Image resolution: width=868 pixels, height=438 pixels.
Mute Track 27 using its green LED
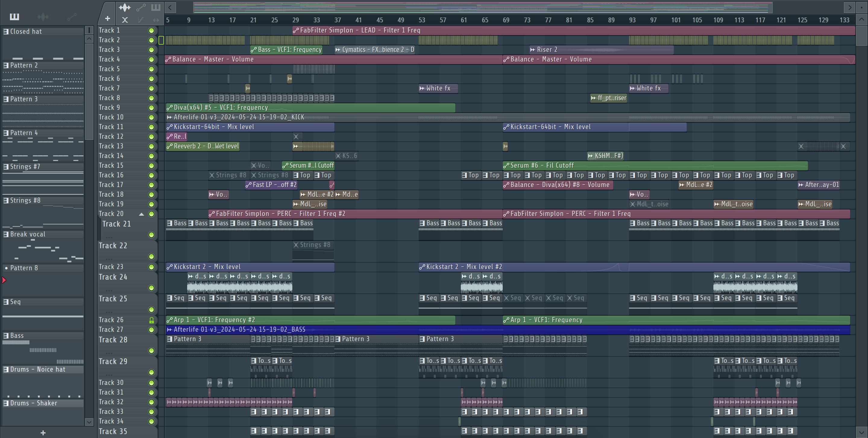click(x=152, y=330)
